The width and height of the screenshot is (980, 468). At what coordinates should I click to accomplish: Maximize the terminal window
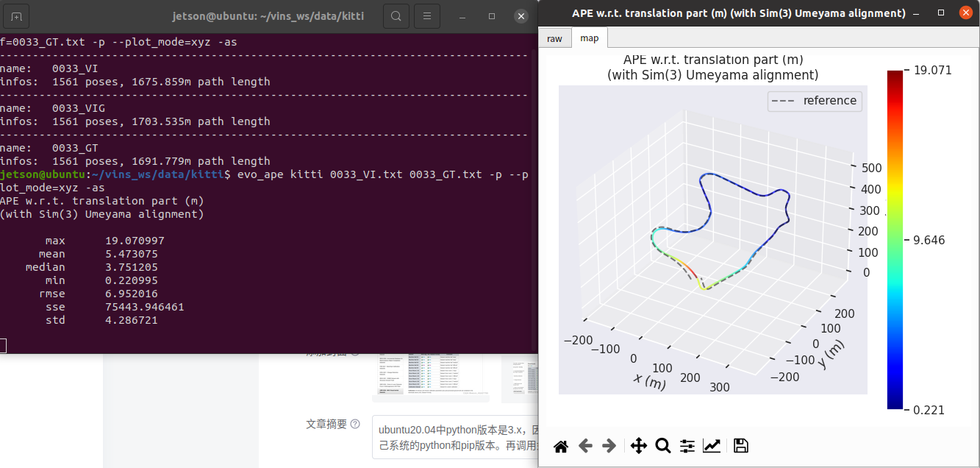[x=492, y=15]
